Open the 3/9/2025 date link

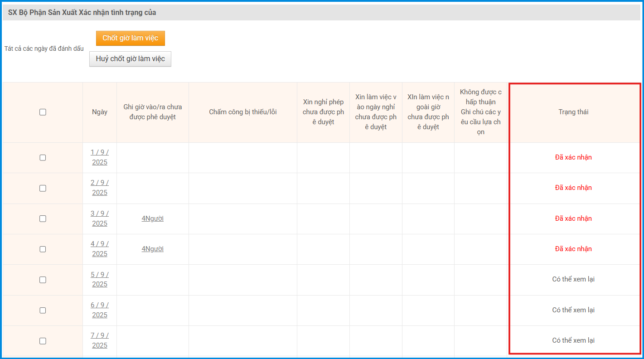click(x=100, y=218)
